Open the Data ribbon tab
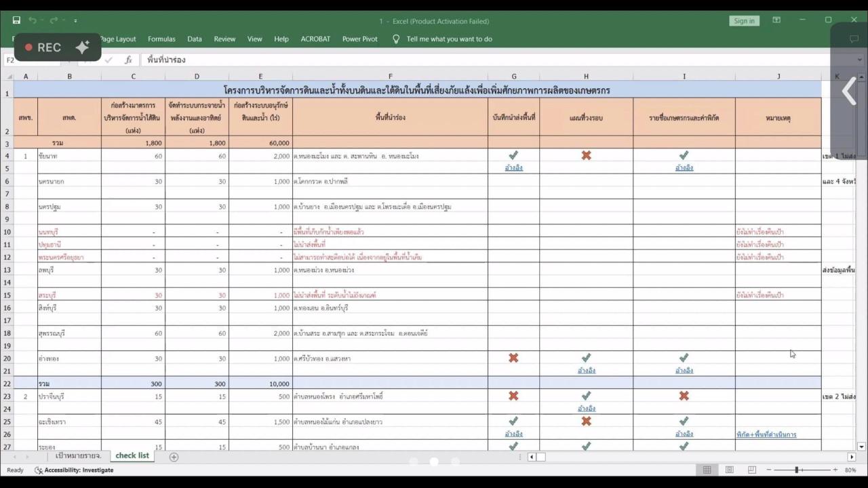This screenshot has width=868, height=488. tap(195, 39)
